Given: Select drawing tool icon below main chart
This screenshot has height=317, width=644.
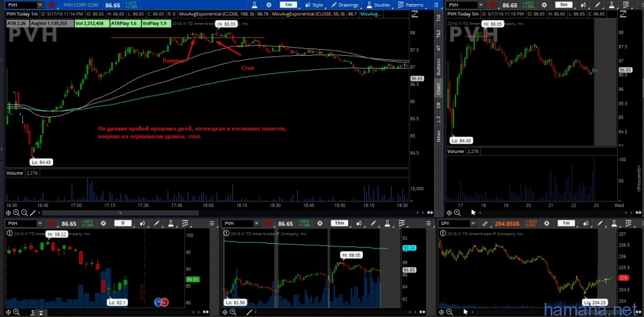Looking at the screenshot, I should 33,213.
